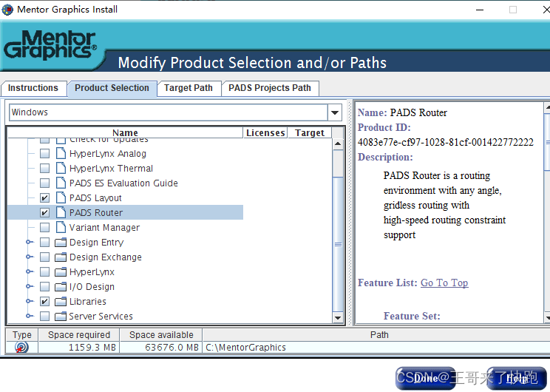This screenshot has width=550, height=392.
Task: Click the Help button
Action: click(x=517, y=378)
